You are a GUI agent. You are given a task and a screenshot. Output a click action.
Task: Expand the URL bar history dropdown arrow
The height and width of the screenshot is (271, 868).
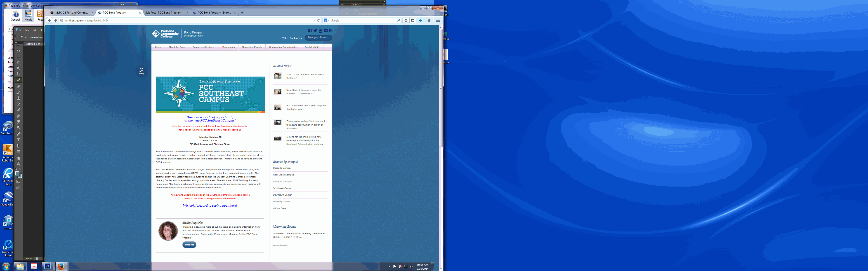(x=314, y=20)
